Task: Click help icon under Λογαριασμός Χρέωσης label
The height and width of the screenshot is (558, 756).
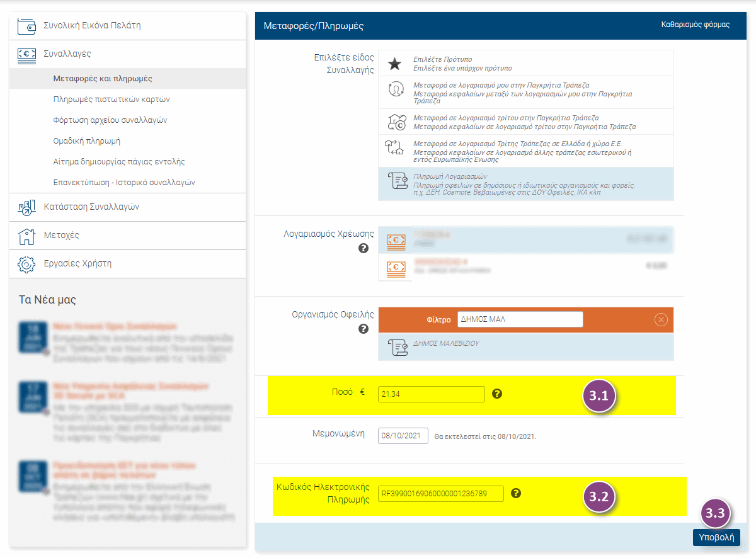Action: (364, 248)
